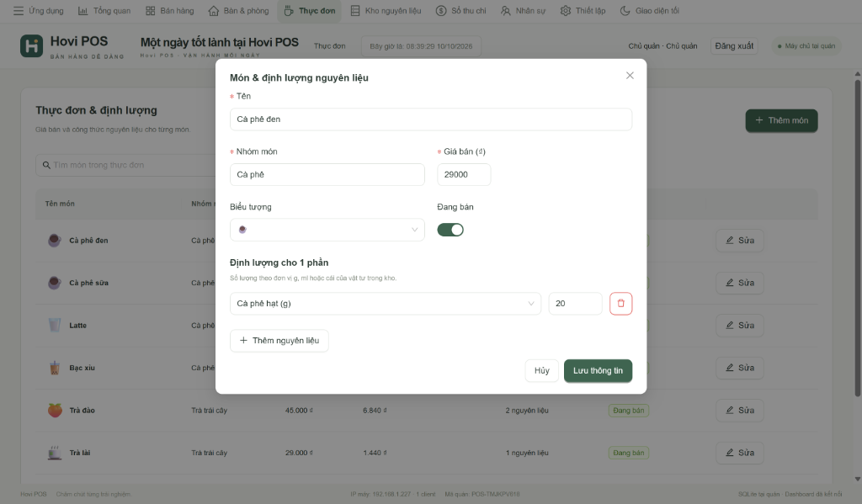Viewport: 862px width, 504px height.
Task: Click the Trà lài Đang bán status tag
Action: pos(628,453)
